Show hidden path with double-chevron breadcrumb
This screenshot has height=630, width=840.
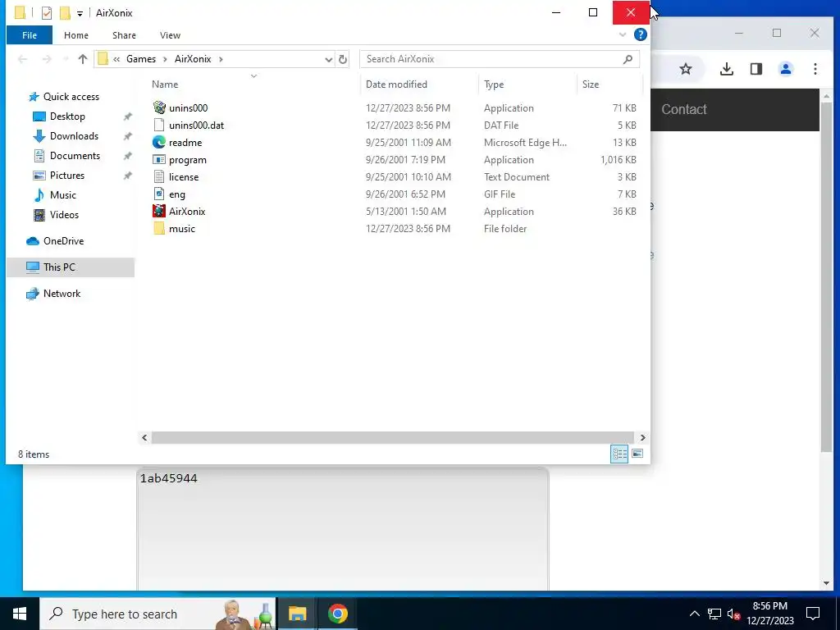point(116,59)
